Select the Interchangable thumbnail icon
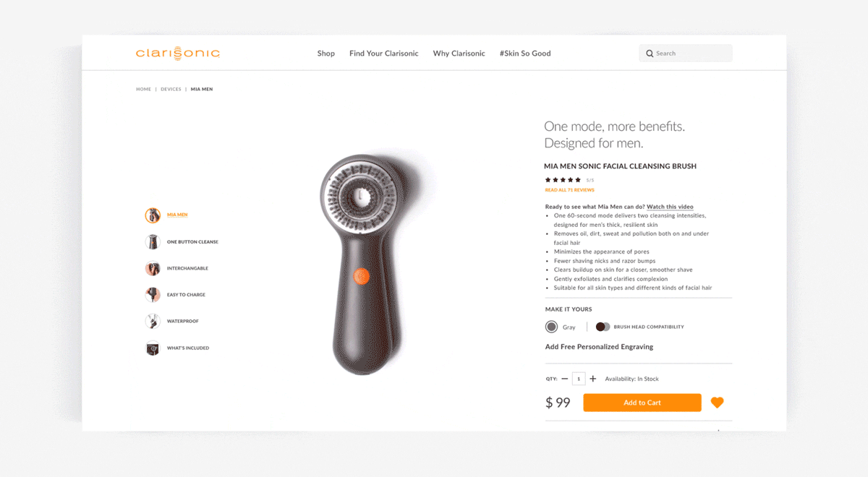 [x=153, y=268]
